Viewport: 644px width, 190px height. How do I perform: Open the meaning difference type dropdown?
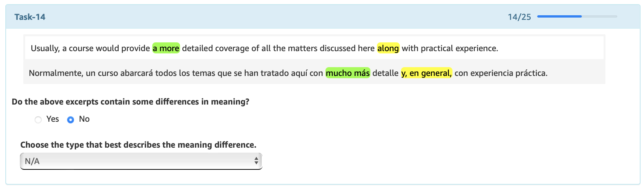[x=141, y=161]
